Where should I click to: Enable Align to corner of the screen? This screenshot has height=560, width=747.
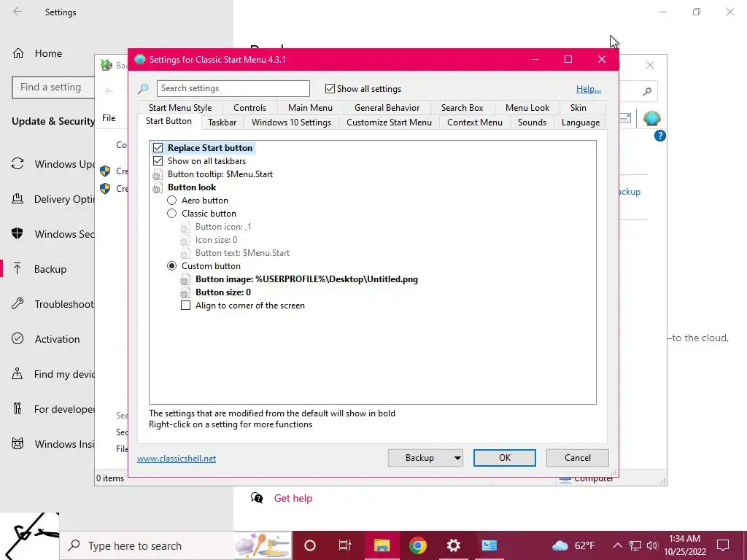click(x=186, y=306)
